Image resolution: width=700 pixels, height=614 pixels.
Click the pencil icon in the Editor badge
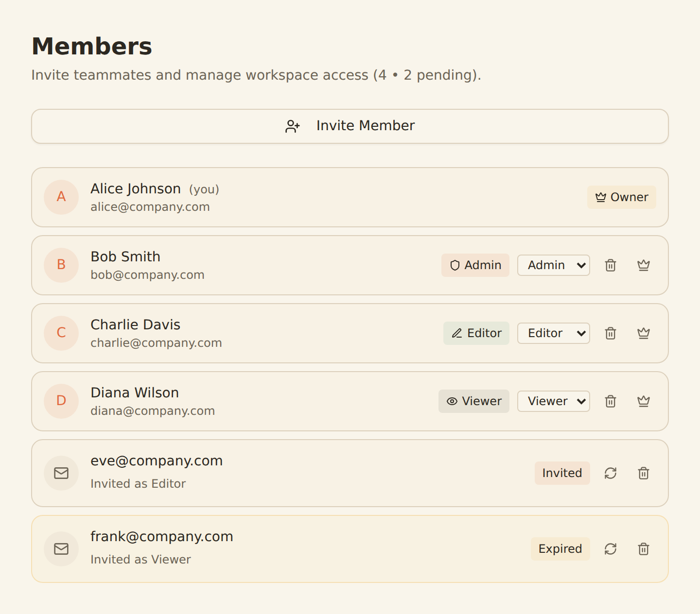pos(457,333)
